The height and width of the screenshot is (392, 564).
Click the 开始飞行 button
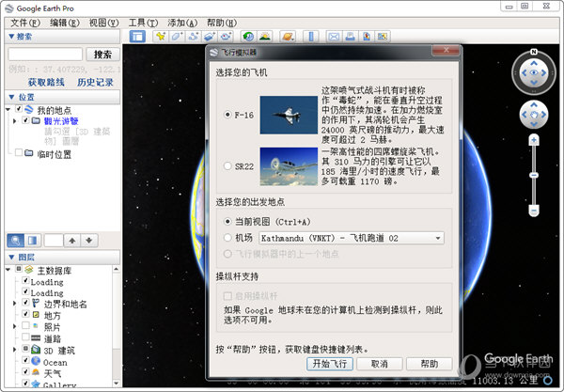tap(330, 364)
